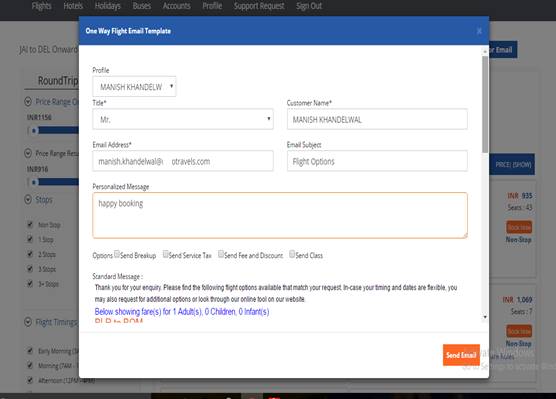Enable the Send Service Tax option
This screenshot has height=399, width=556.
tap(165, 254)
